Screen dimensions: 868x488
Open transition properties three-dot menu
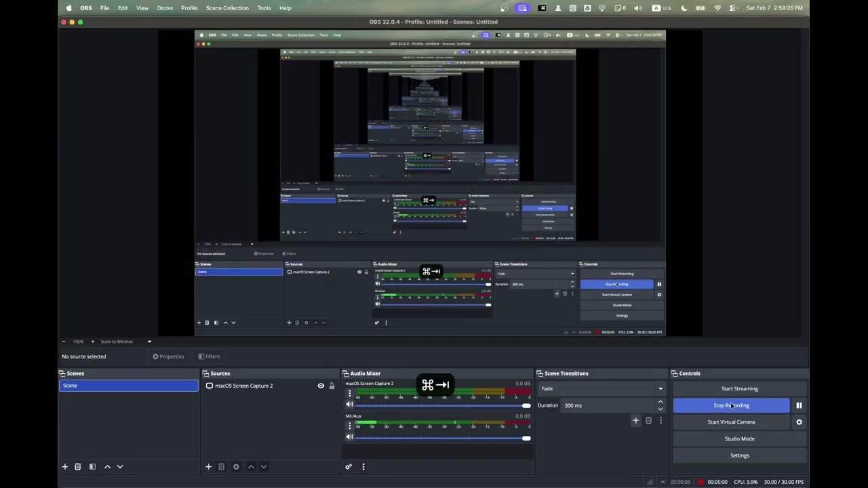660,420
